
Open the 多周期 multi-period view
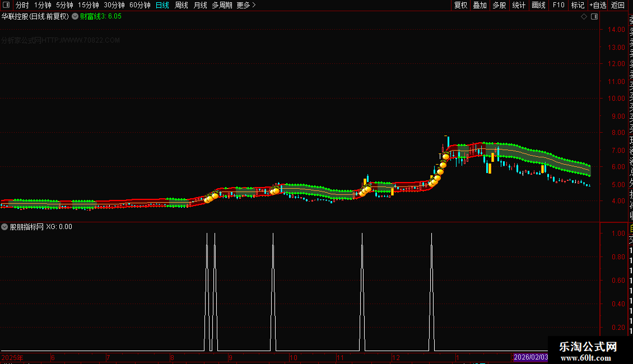pyautogui.click(x=222, y=5)
